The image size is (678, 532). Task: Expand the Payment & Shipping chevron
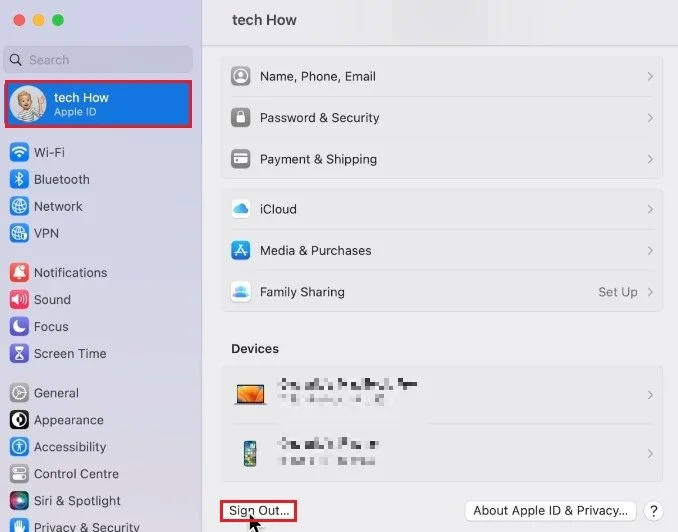[x=650, y=160]
